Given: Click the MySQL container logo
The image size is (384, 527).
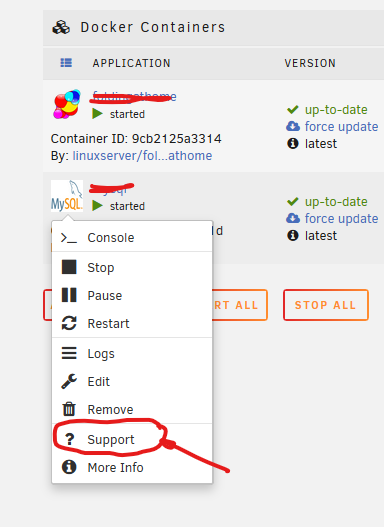Looking at the screenshot, I should (67, 196).
